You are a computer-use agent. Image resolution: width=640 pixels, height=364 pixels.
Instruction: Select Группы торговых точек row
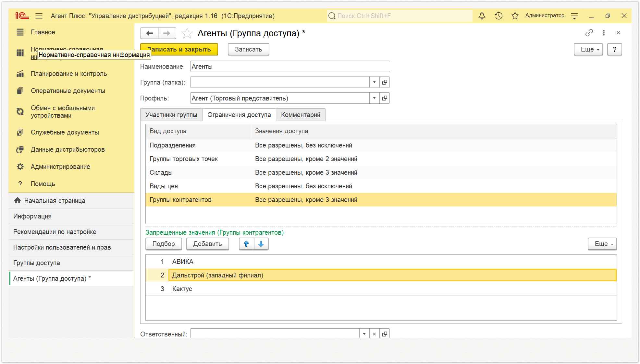(x=381, y=159)
